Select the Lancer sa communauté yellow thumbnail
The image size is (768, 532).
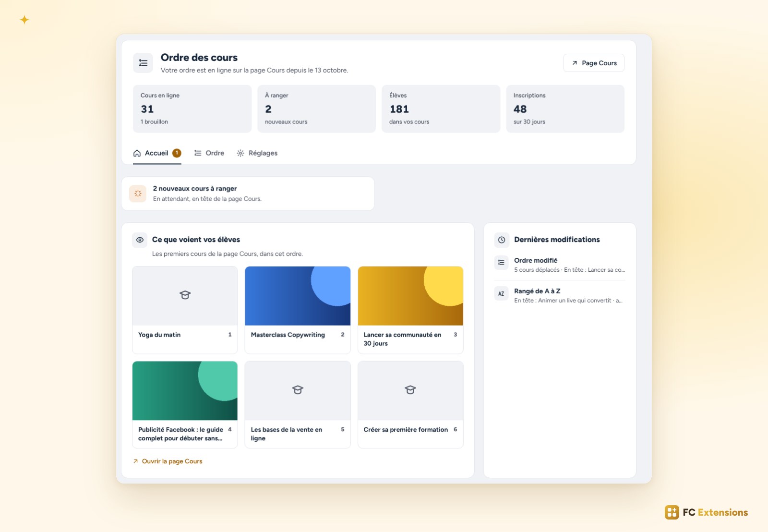(x=410, y=296)
